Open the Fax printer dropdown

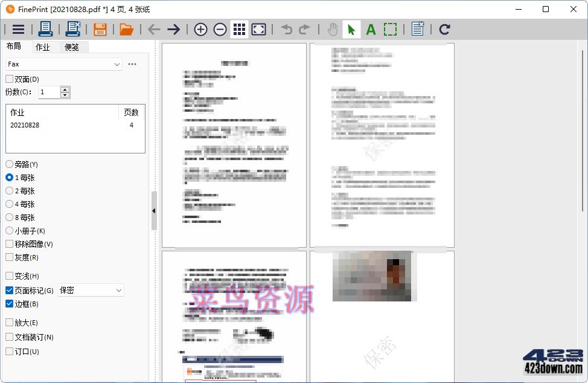[118, 64]
